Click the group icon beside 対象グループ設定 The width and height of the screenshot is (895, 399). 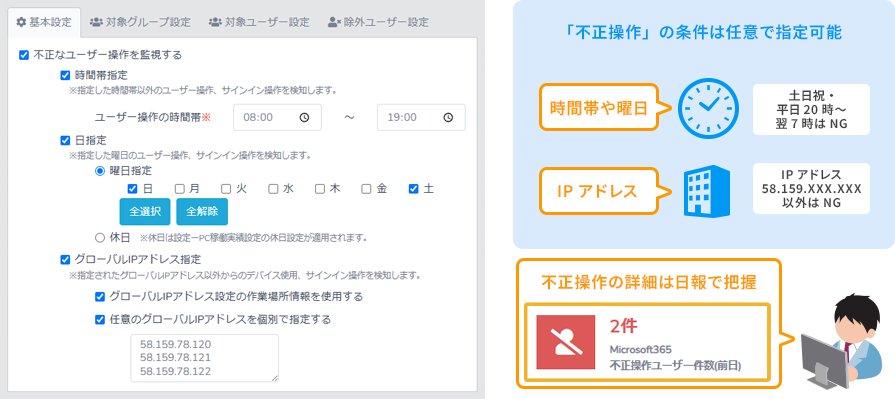96,23
